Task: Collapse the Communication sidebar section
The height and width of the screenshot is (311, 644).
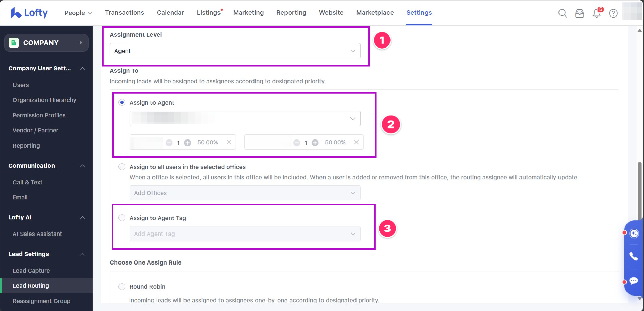Action: click(82, 166)
